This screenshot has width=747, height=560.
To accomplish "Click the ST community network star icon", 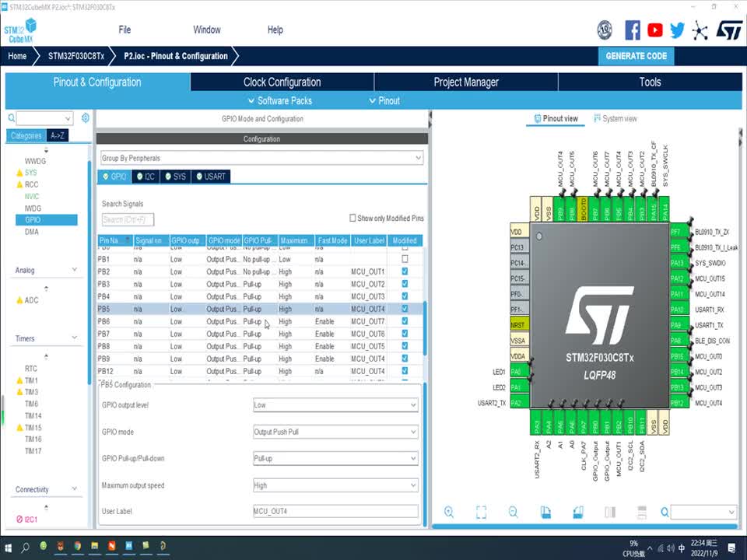I will [x=700, y=30].
